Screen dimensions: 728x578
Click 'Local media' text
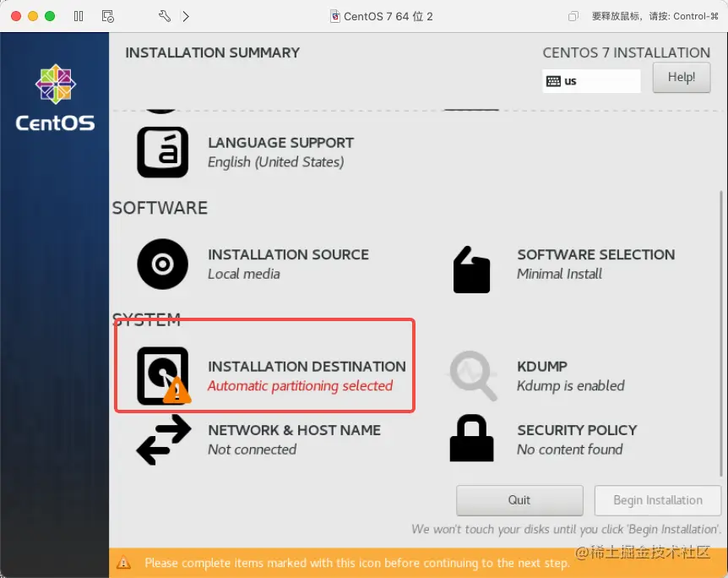[x=244, y=274]
